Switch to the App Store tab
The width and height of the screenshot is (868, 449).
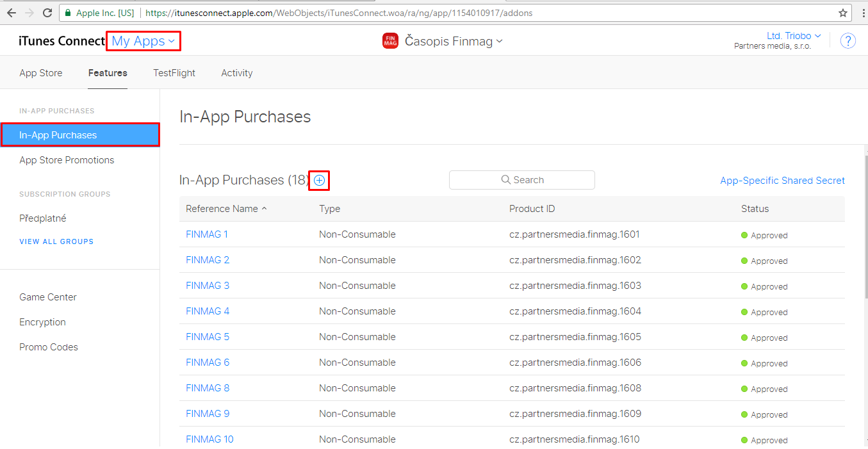41,73
